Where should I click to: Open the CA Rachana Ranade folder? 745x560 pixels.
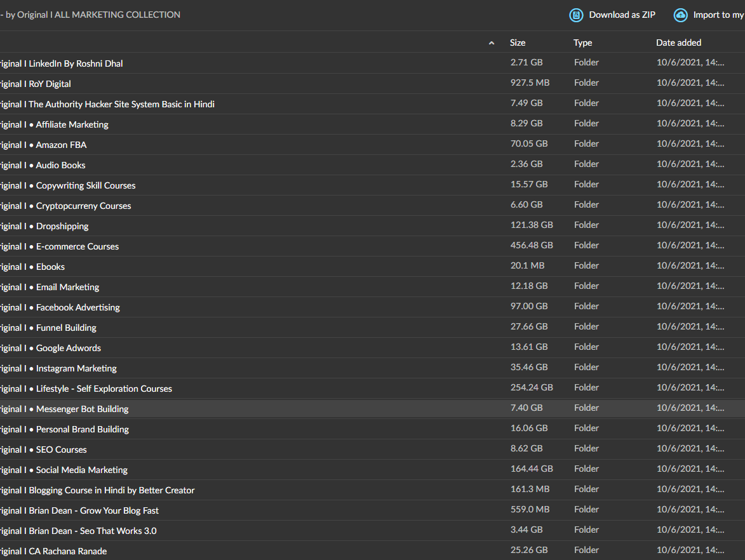coord(67,551)
